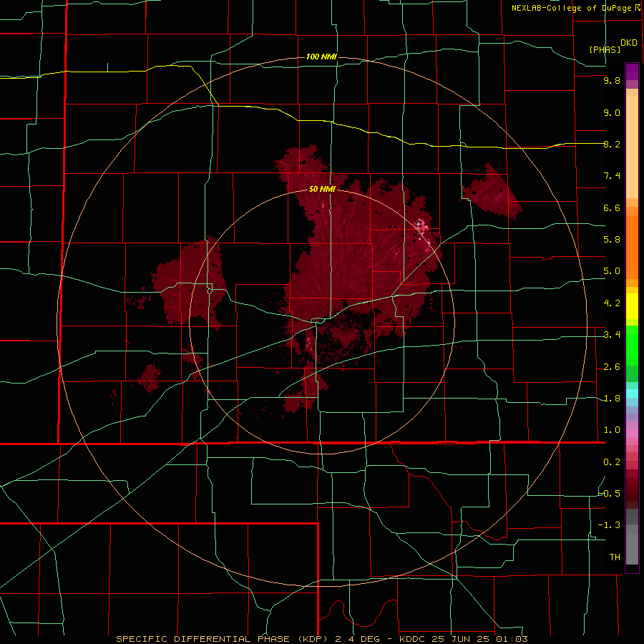Click the -1.3 legend value
The width and height of the screenshot is (644, 644).
[609, 525]
